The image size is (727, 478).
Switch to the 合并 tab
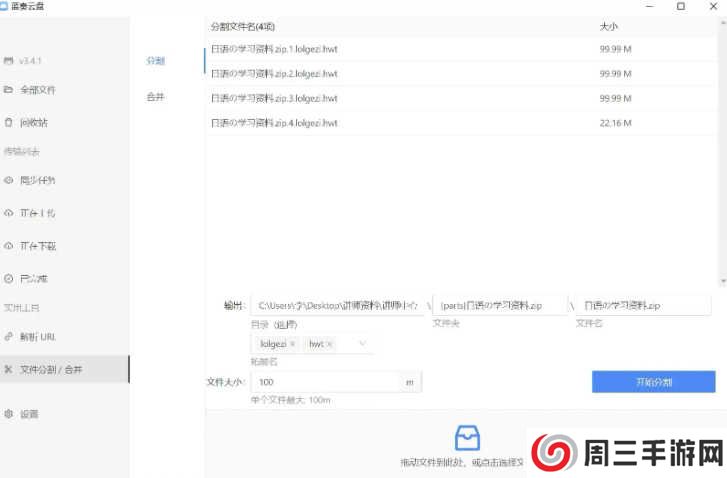(x=155, y=97)
